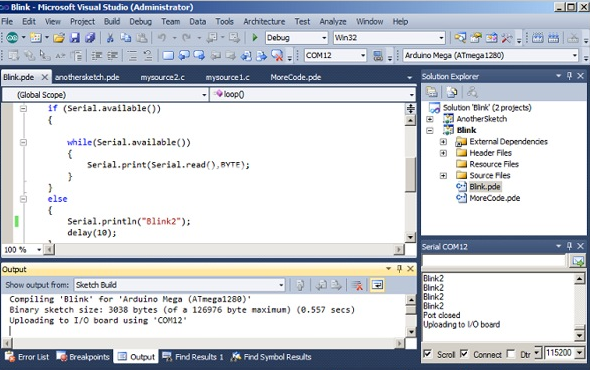Open the Find Results 1 tab
This screenshot has width=590, height=370.
coord(193,356)
